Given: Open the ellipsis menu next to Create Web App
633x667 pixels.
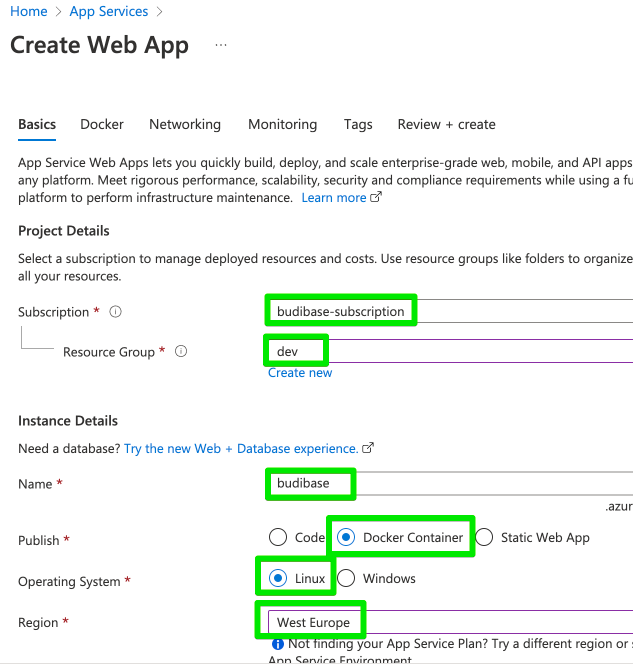Looking at the screenshot, I should tap(221, 45).
